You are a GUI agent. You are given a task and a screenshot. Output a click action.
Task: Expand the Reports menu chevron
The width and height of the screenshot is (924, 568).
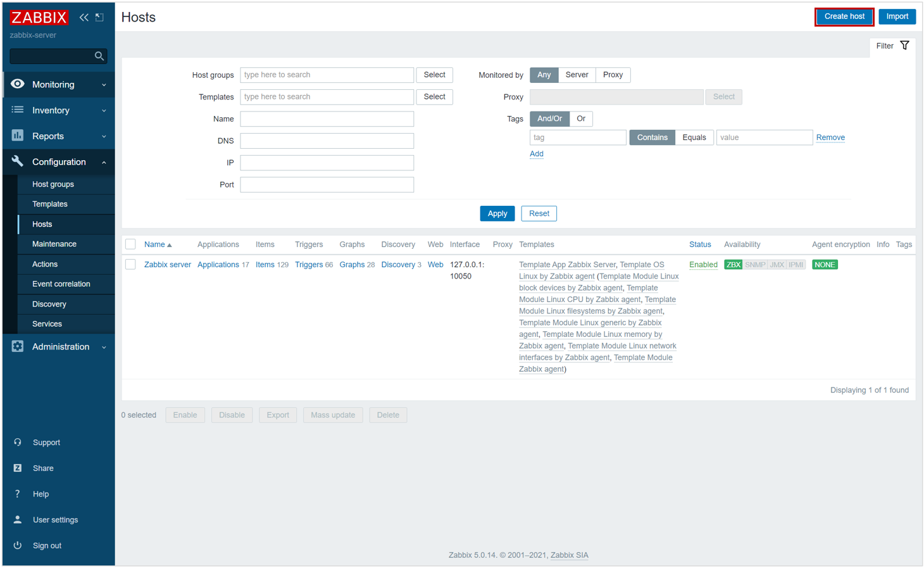tap(104, 136)
